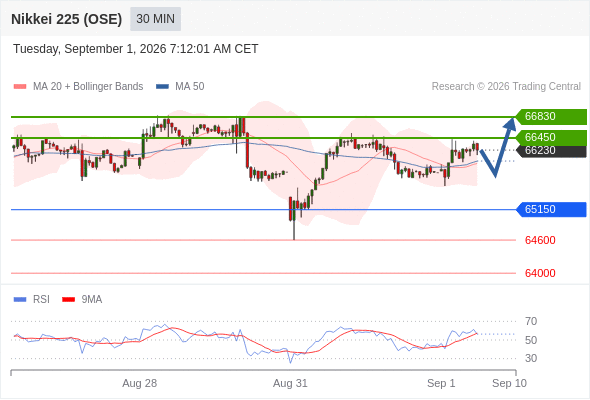590x400 pixels.
Task: Click the MA 20 + Bollinger Bands legend swatch
Action: [20, 87]
